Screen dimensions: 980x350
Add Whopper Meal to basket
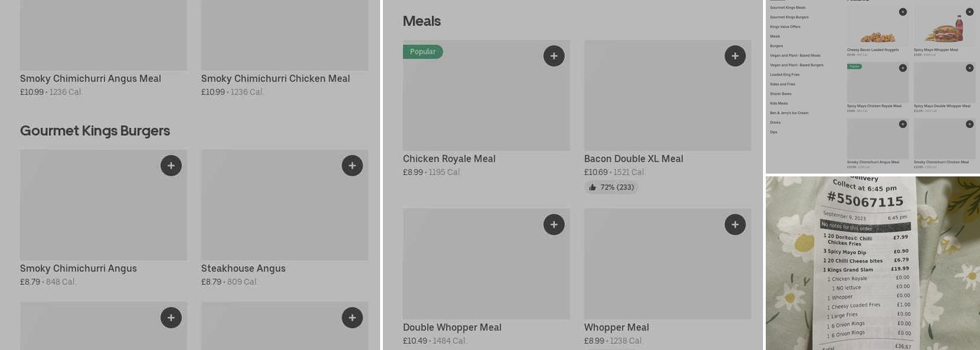[x=735, y=225]
